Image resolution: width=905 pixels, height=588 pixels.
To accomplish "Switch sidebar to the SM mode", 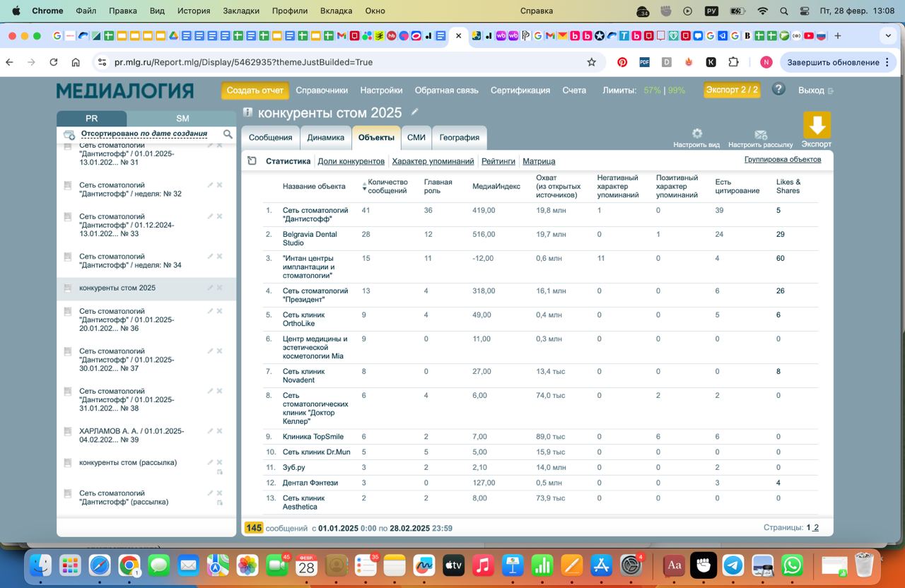I will 182,119.
